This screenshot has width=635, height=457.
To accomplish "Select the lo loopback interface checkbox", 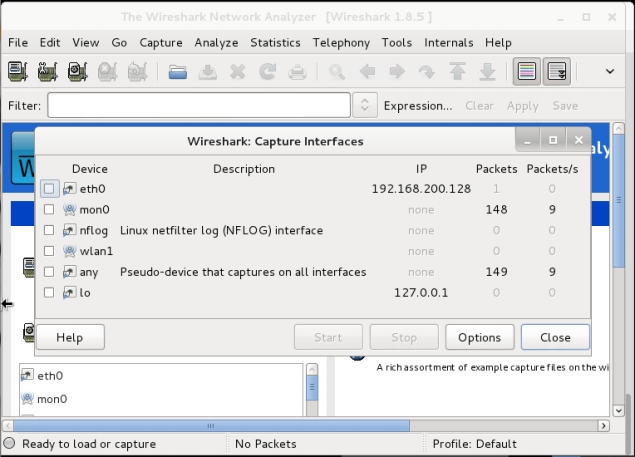I will click(x=49, y=293).
